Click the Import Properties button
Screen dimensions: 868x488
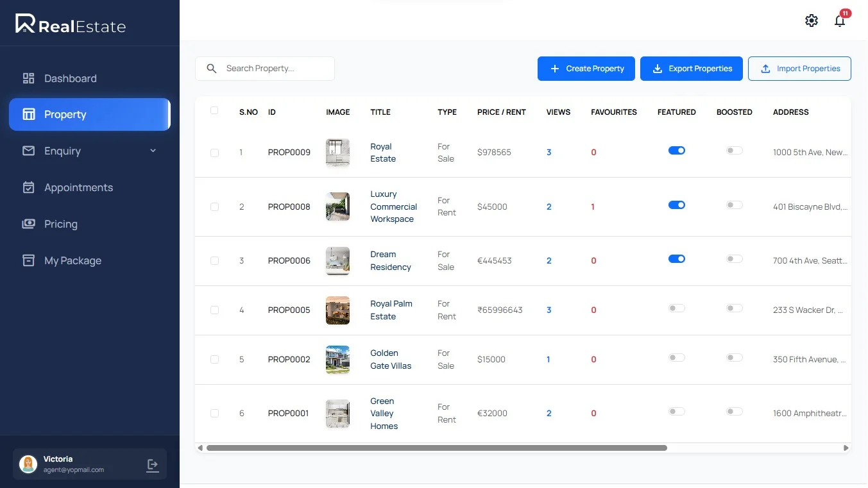coord(799,69)
